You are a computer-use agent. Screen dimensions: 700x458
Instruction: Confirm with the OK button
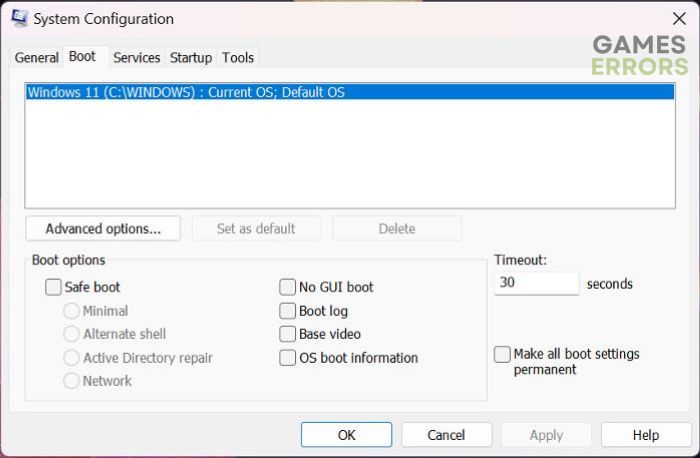tap(346, 435)
